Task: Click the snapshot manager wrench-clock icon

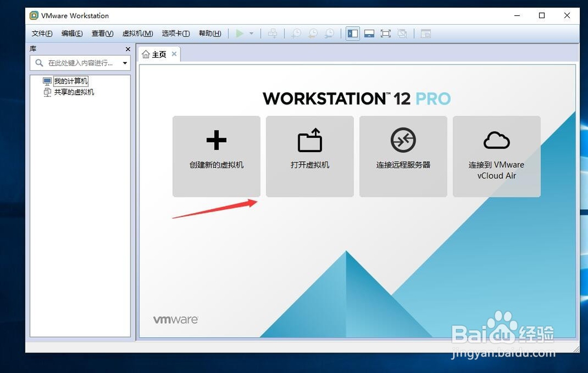Action: click(x=329, y=33)
